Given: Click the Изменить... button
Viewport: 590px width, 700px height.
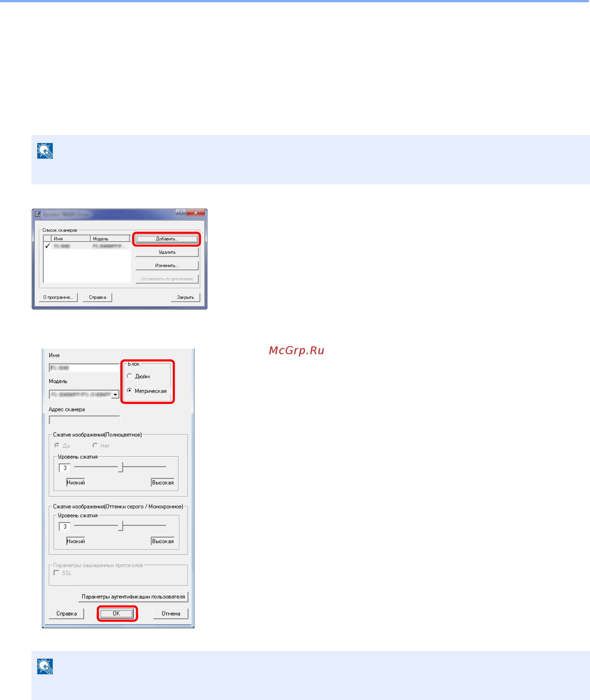Looking at the screenshot, I should (x=167, y=266).
